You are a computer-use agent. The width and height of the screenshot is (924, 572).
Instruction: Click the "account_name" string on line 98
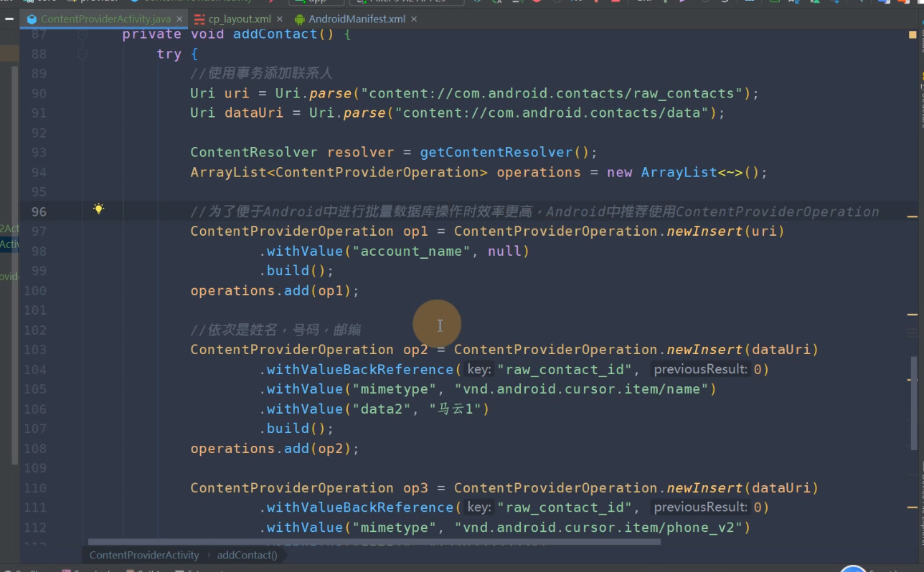412,251
